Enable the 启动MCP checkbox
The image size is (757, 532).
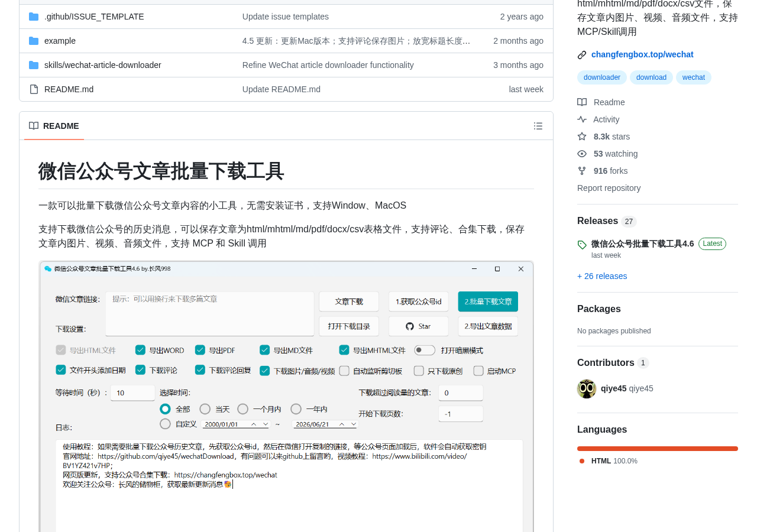point(478,371)
